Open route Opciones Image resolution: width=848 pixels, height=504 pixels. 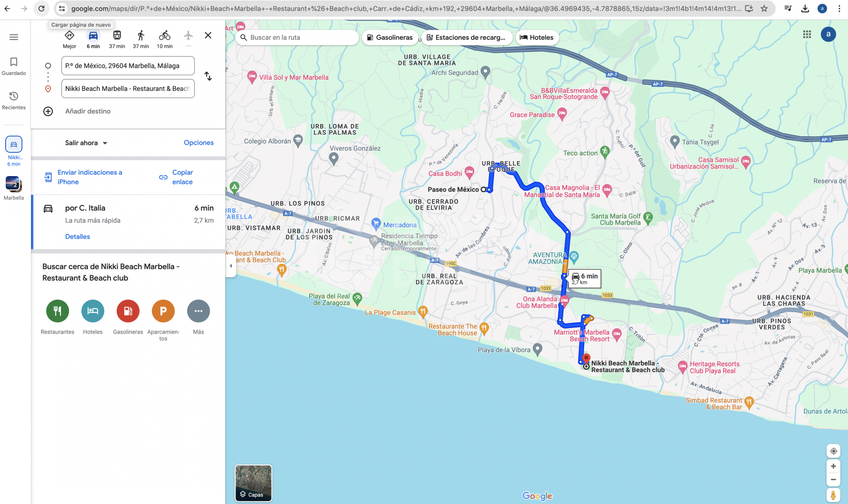[x=199, y=143]
